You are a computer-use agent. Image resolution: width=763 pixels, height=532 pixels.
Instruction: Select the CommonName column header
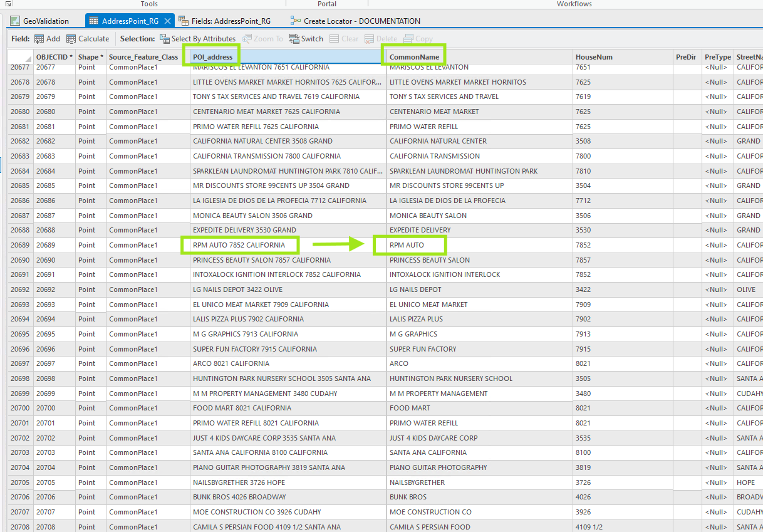point(479,57)
